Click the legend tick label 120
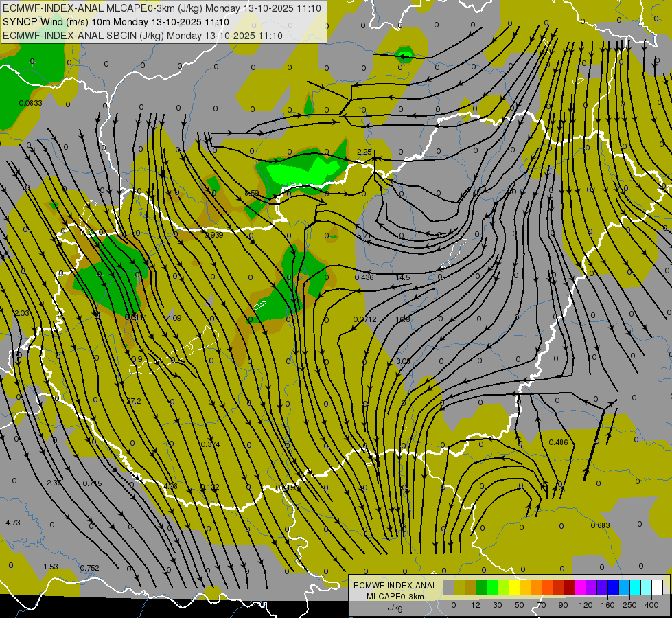 pyautogui.click(x=586, y=605)
